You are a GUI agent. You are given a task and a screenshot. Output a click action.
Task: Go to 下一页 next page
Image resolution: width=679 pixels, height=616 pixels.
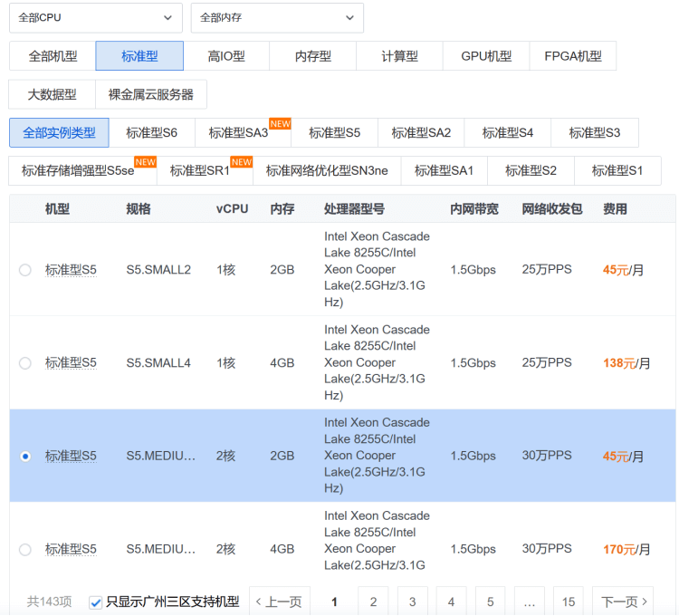623,602
